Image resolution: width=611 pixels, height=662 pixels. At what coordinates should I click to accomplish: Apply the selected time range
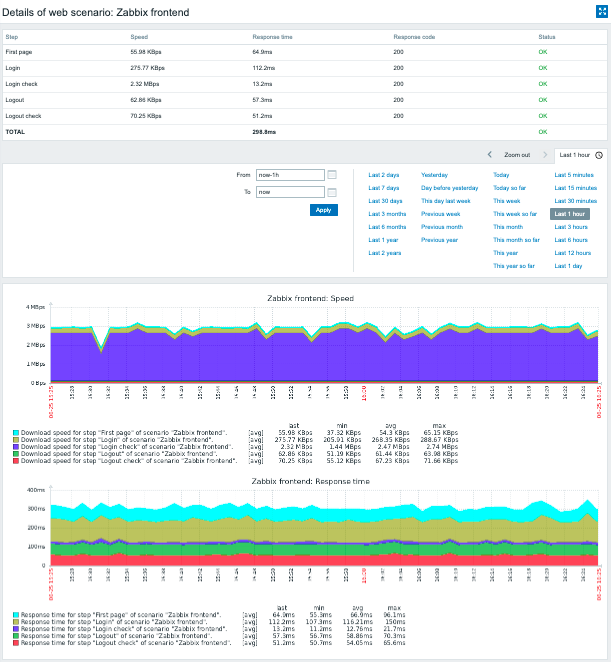pos(323,210)
